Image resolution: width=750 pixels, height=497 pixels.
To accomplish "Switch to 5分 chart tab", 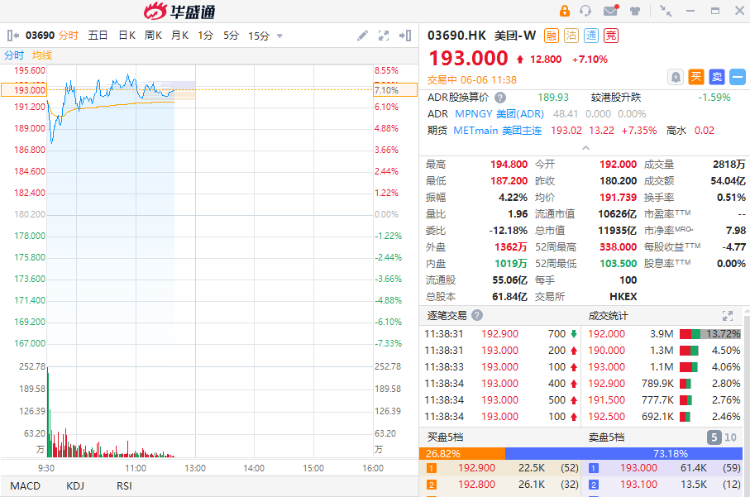I will (x=231, y=35).
